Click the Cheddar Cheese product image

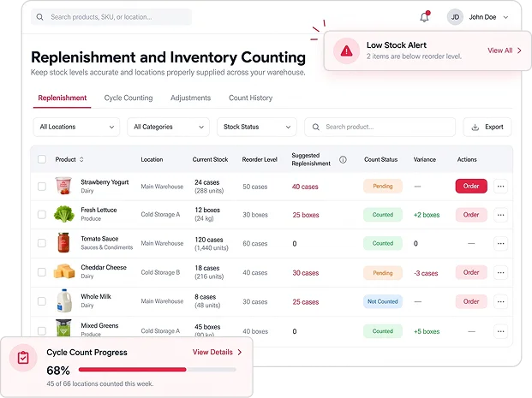(x=64, y=271)
